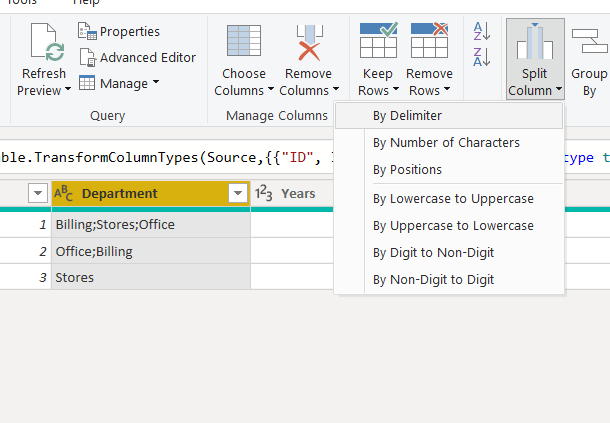Select the Office;Billing cell
This screenshot has width=610, height=423.
pyautogui.click(x=151, y=251)
